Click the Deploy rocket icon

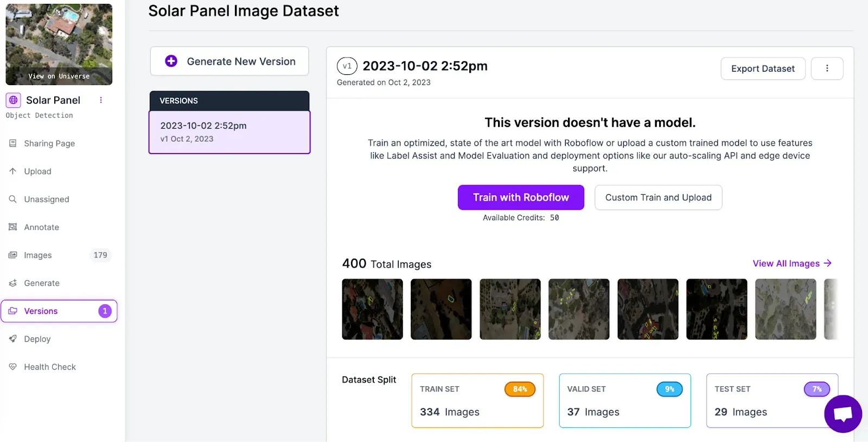coord(12,339)
